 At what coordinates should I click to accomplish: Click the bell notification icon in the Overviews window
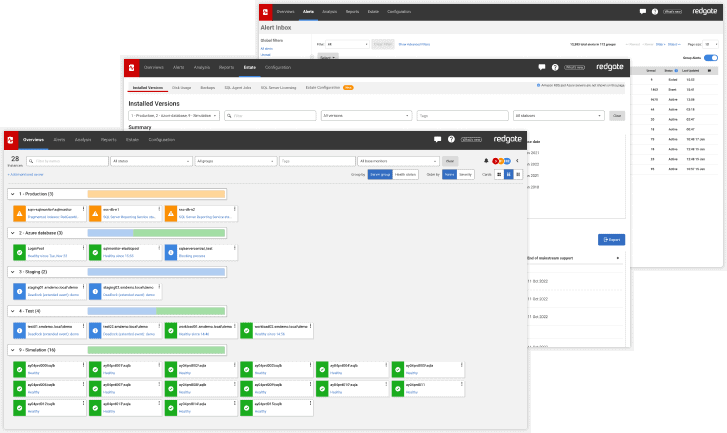click(486, 161)
